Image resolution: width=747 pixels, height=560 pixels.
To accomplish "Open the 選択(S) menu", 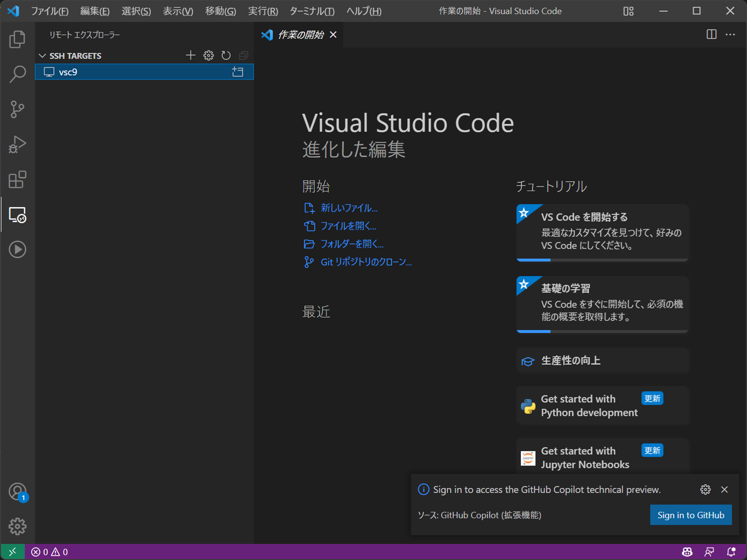I will coord(136,11).
